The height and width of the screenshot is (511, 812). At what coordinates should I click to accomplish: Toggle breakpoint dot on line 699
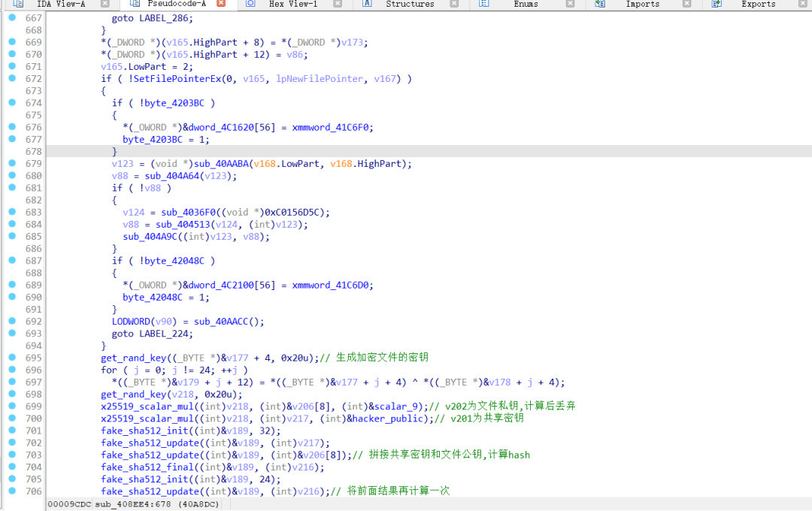coord(12,405)
